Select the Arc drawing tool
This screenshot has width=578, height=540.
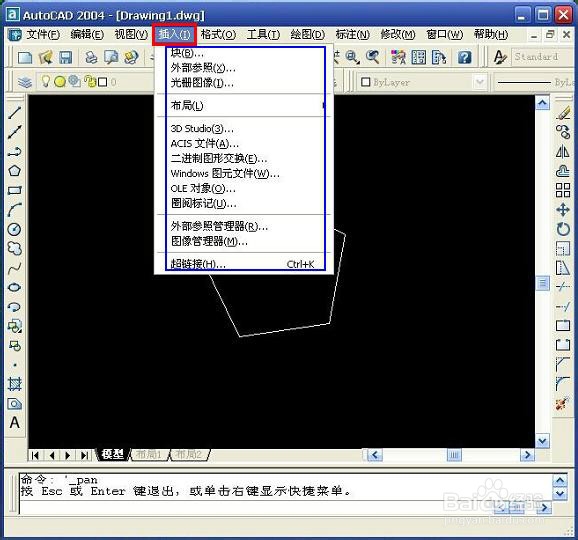pos(14,210)
